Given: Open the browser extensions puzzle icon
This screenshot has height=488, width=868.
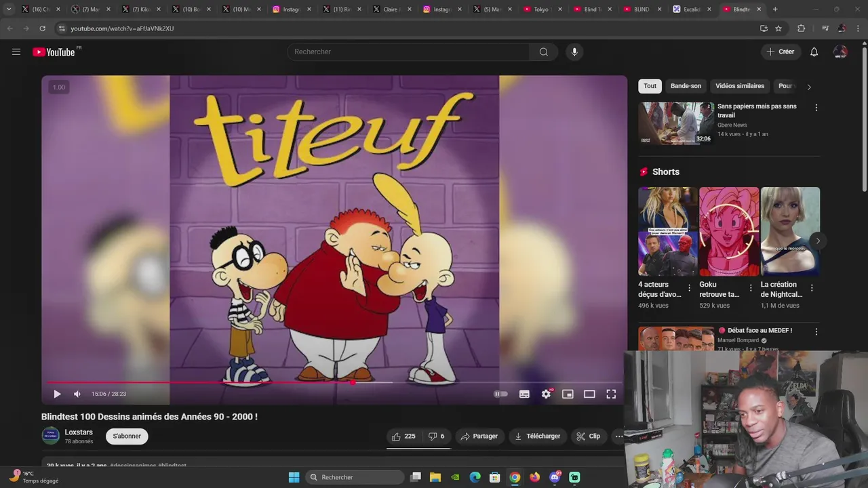Looking at the screenshot, I should click(x=801, y=28).
